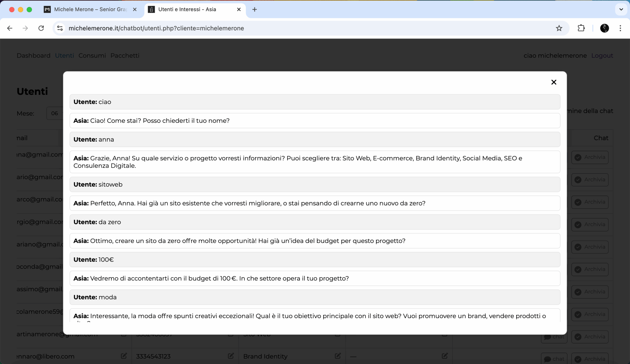630x364 pixels.
Task: Click the ciao michelemerone greeting
Action: coord(555,56)
